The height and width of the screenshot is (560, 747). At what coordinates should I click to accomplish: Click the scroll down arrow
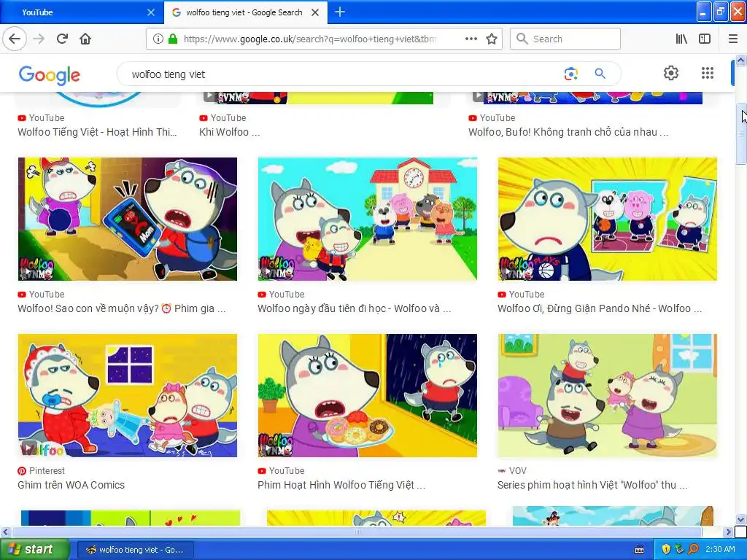[x=741, y=519]
